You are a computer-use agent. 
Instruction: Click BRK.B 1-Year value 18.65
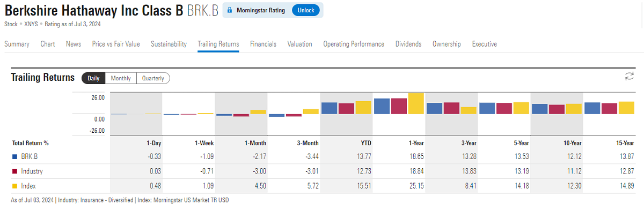[x=416, y=157]
